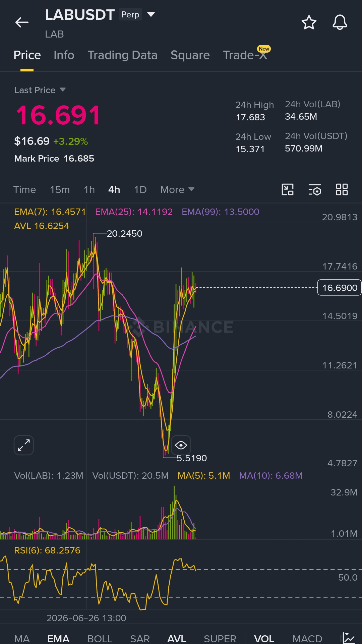Toggle the SUPER indicator
This screenshot has width=362, height=644.
[220, 639]
